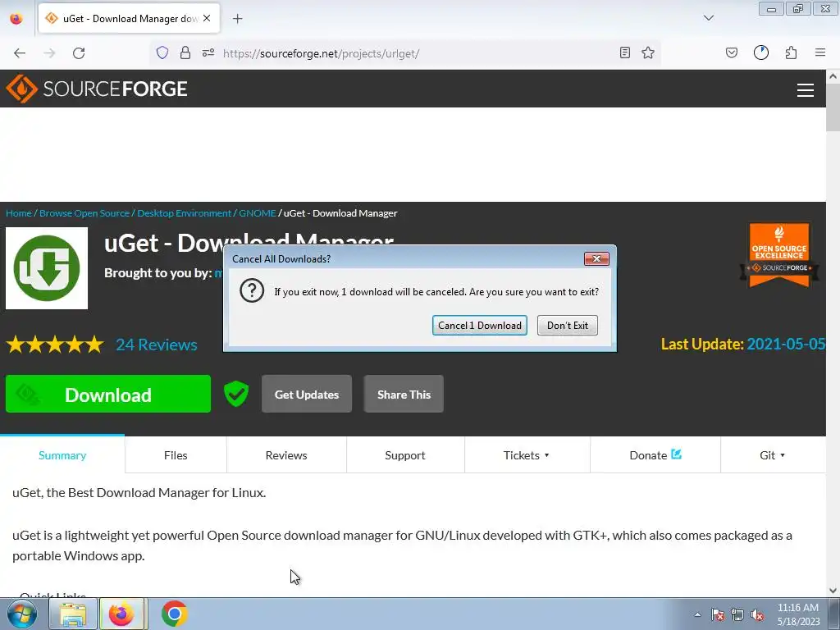Viewport: 840px width, 630px height.
Task: Open the tracking protection shield icon
Action: pyautogui.click(x=162, y=52)
